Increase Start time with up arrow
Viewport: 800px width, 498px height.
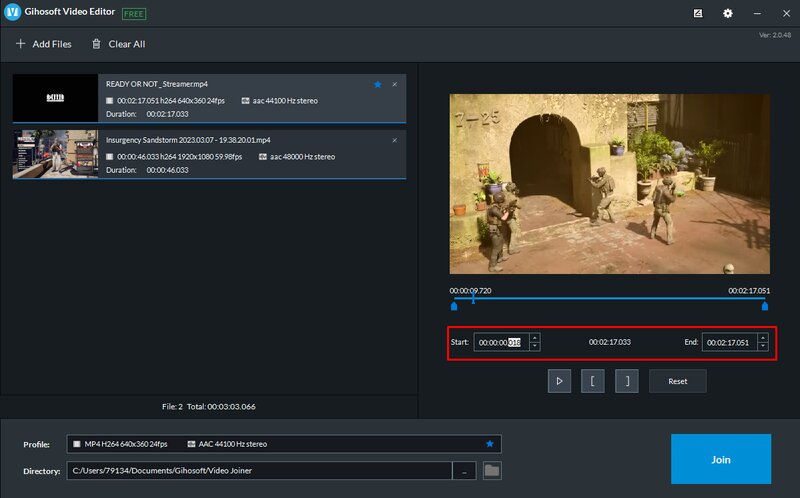click(x=535, y=338)
